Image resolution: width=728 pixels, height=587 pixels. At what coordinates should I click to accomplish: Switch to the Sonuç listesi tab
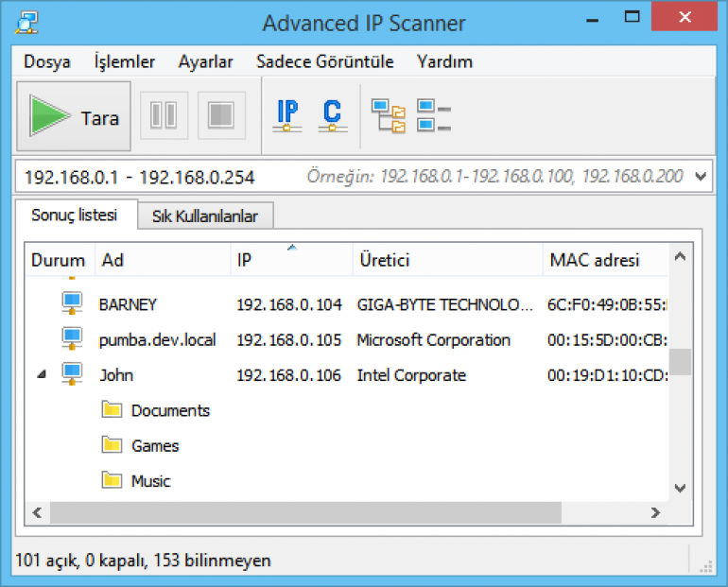(x=75, y=215)
